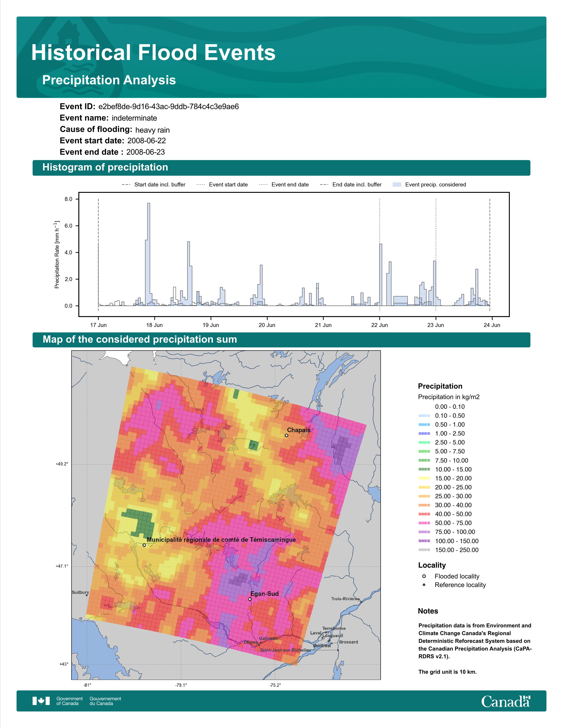Click the 0.50 - 1.00 precipitation swatch
The width and height of the screenshot is (563, 728).
pyautogui.click(x=424, y=425)
